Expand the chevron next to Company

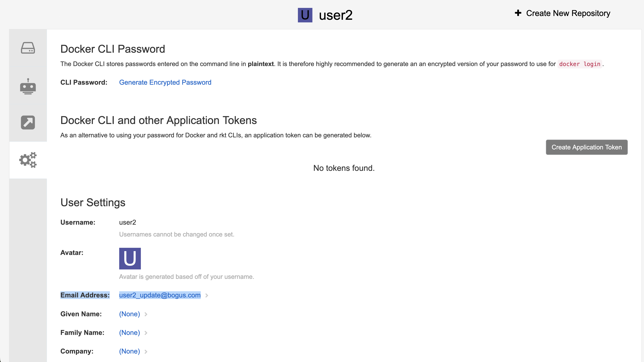(x=146, y=351)
